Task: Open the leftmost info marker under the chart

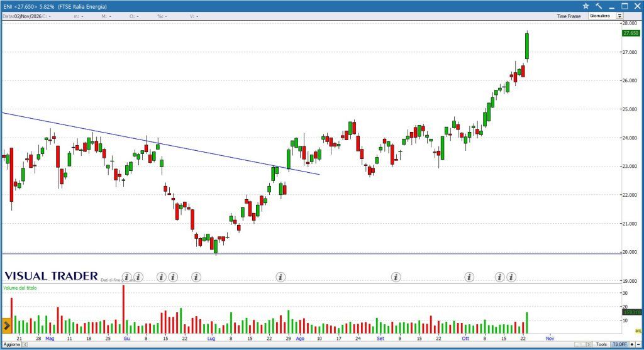Action: coord(127,277)
